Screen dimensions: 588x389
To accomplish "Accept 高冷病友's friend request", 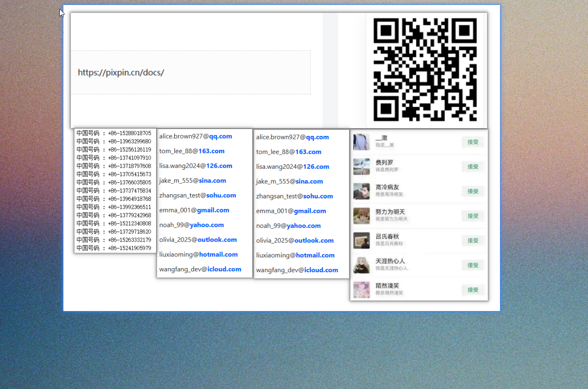I will coord(473,192).
